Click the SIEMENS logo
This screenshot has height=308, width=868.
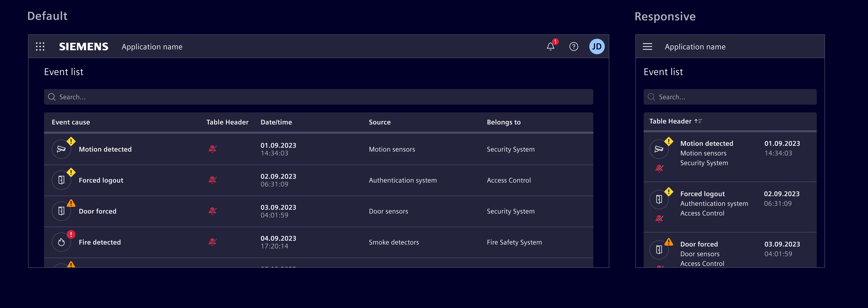coord(84,46)
